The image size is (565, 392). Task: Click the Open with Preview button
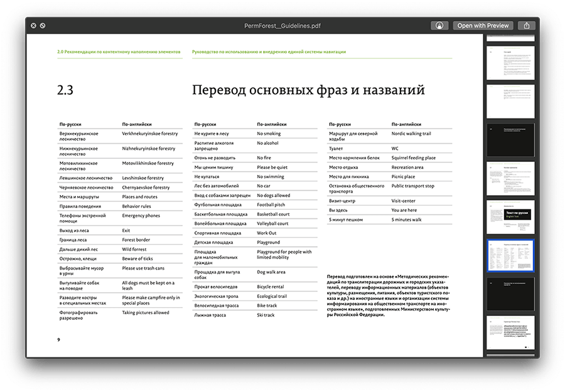[483, 26]
